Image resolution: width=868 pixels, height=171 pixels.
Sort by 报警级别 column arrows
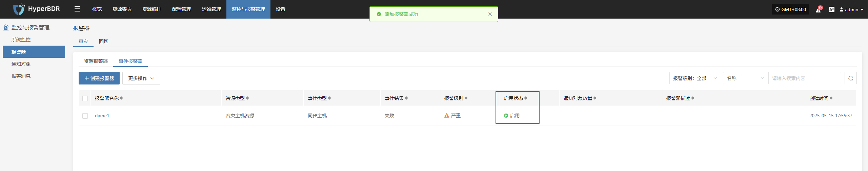click(466, 98)
